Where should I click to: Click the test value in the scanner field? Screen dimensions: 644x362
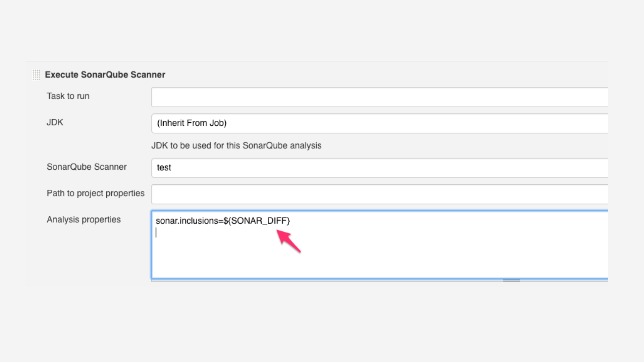pyautogui.click(x=164, y=168)
